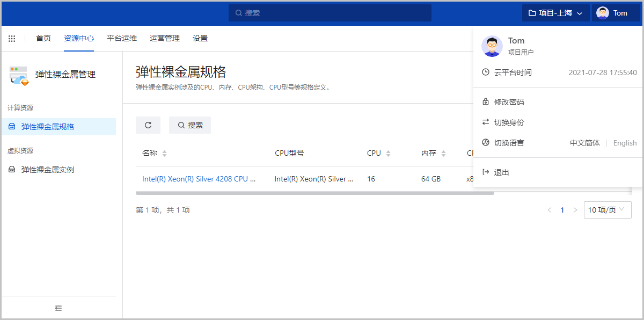Screen dimensions: 644x320
Task: Open the Intel(R) Xeon(R) Silver 4208 link
Action: point(199,179)
